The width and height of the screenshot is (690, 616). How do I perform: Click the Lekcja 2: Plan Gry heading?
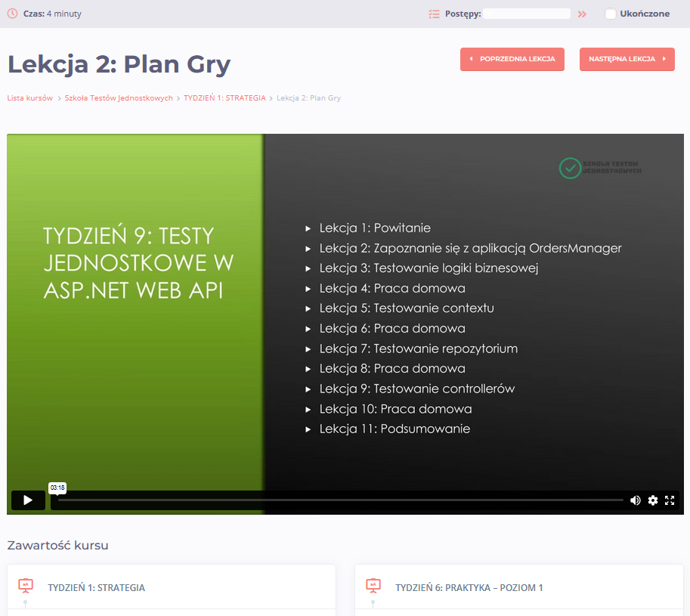[x=119, y=64]
